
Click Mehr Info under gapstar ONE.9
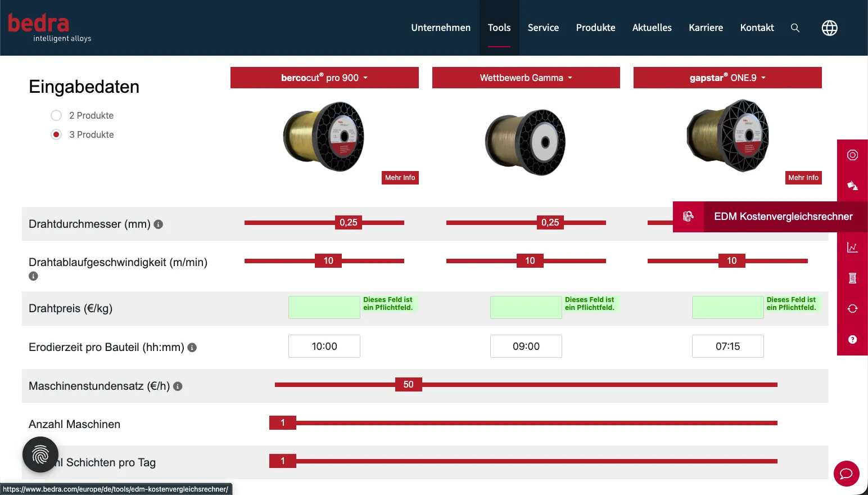(803, 178)
